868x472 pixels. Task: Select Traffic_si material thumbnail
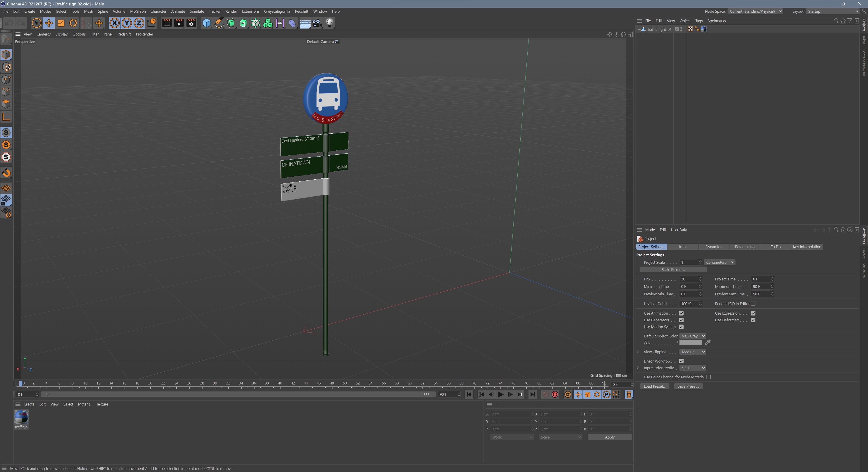point(21,417)
